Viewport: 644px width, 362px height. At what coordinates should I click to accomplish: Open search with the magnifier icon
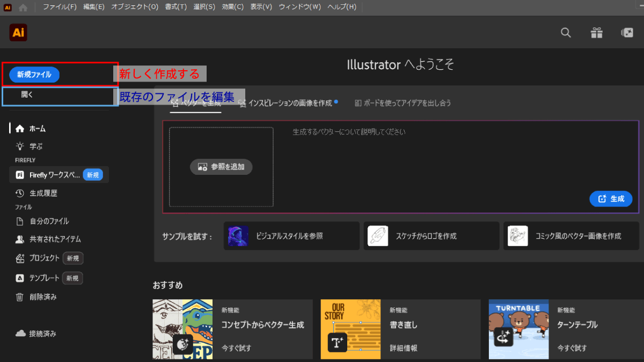[x=566, y=33]
